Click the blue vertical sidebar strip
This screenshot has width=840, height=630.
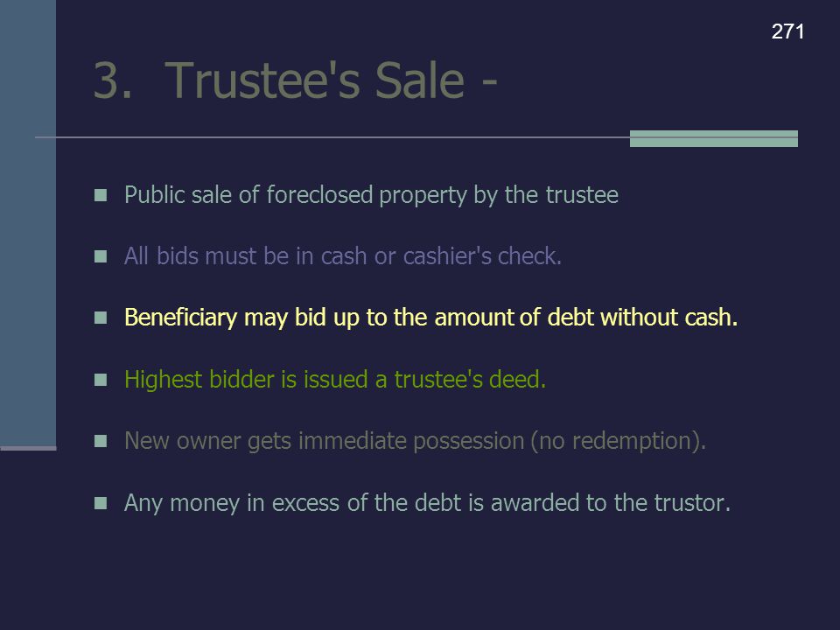(x=28, y=224)
